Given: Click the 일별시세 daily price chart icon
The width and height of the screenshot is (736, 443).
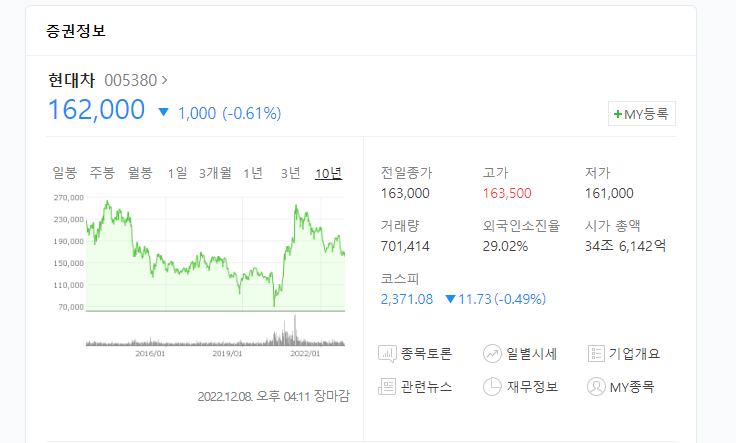Looking at the screenshot, I should click(492, 354).
